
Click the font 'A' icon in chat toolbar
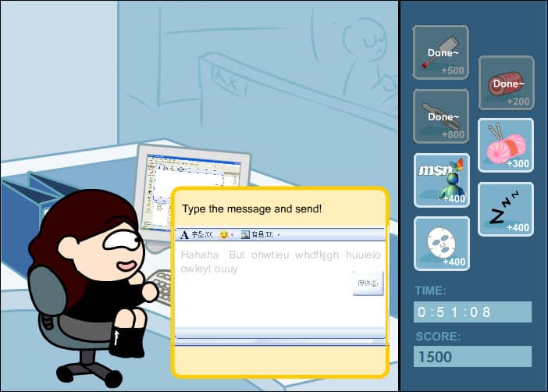(x=184, y=234)
